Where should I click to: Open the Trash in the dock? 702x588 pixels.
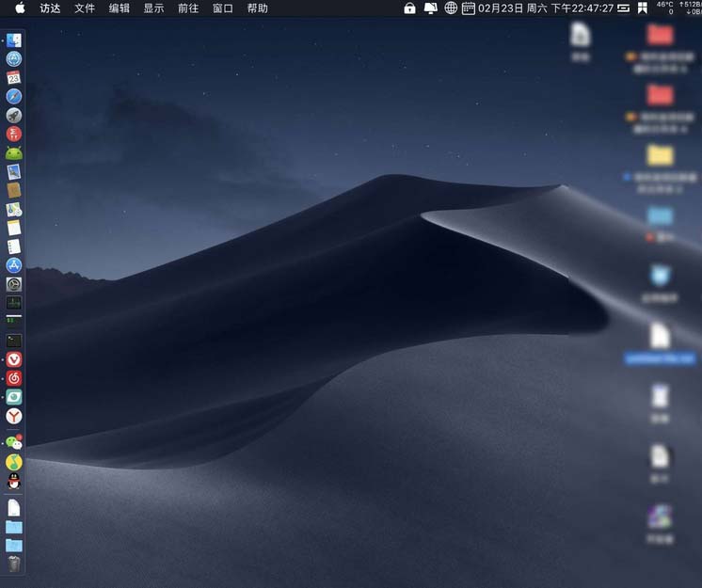point(14,564)
